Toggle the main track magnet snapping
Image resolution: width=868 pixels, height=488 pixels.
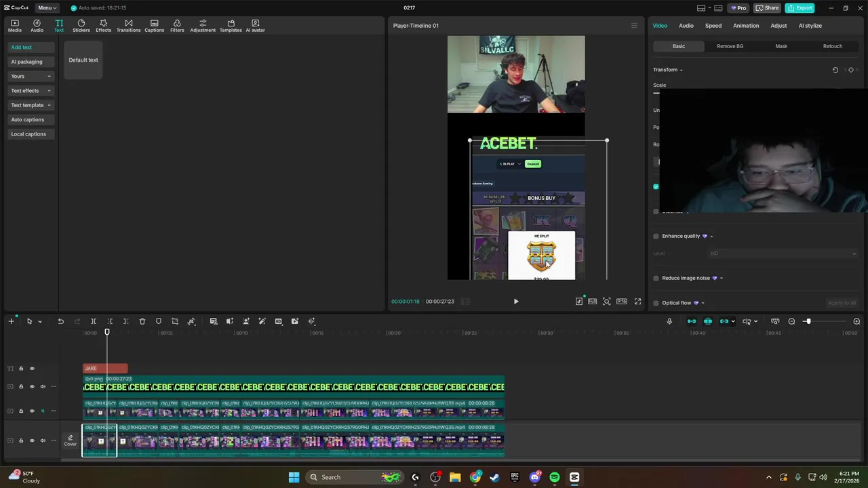pyautogui.click(x=692, y=321)
